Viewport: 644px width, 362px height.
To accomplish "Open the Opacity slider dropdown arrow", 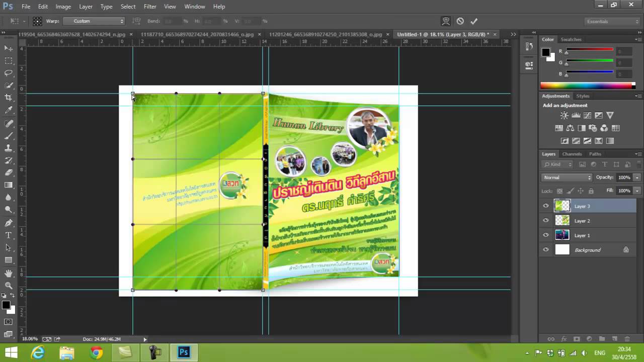I will coord(637,177).
